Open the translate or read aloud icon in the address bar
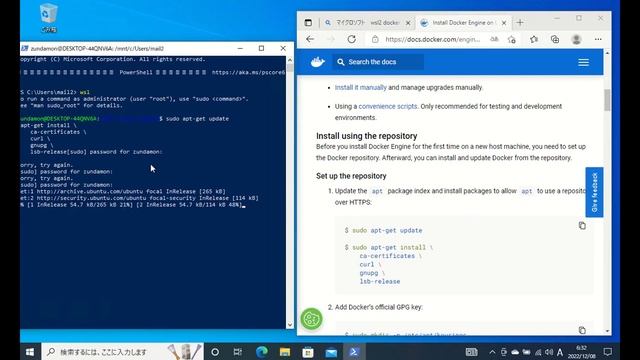This screenshot has width=640, height=360. [494, 39]
